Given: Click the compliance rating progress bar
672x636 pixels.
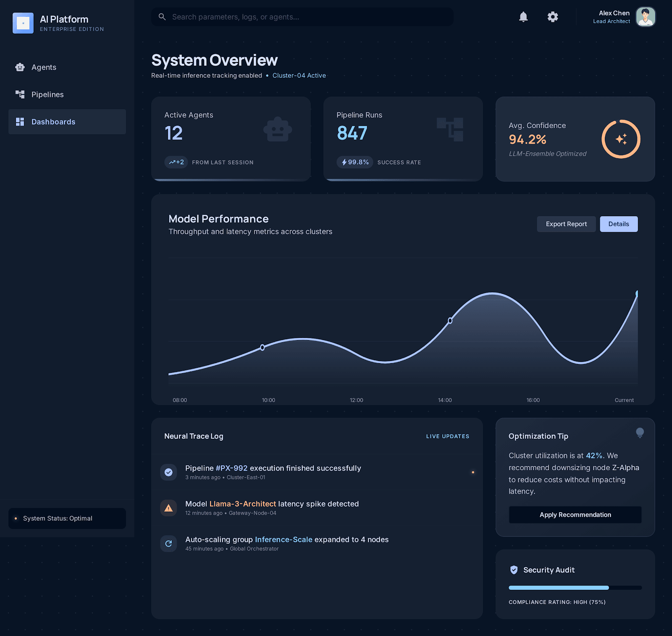Looking at the screenshot, I should 575,588.
